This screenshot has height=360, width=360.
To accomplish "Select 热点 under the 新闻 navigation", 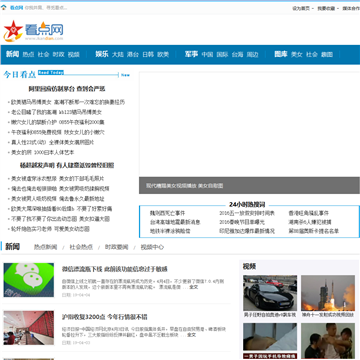I will point(28,55).
